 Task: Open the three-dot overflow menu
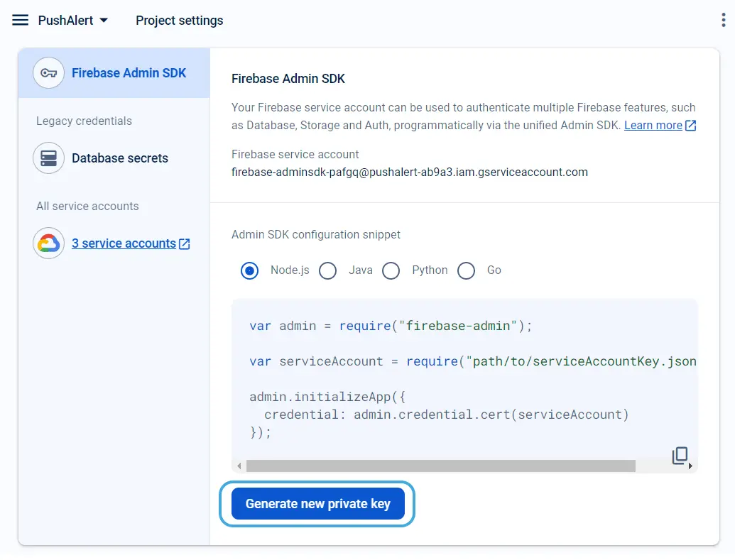coord(723,20)
